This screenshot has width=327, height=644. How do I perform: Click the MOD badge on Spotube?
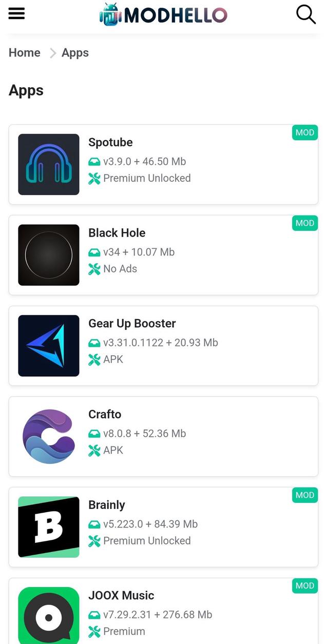point(304,132)
